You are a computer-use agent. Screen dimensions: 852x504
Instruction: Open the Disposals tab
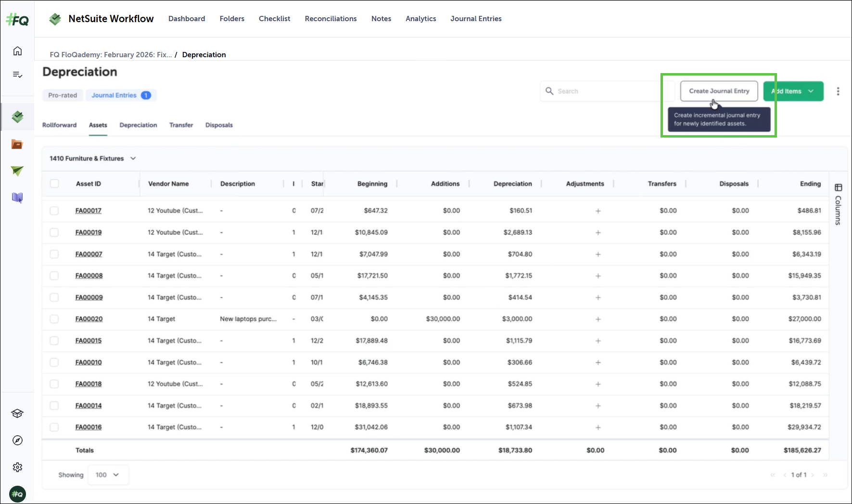tap(219, 125)
